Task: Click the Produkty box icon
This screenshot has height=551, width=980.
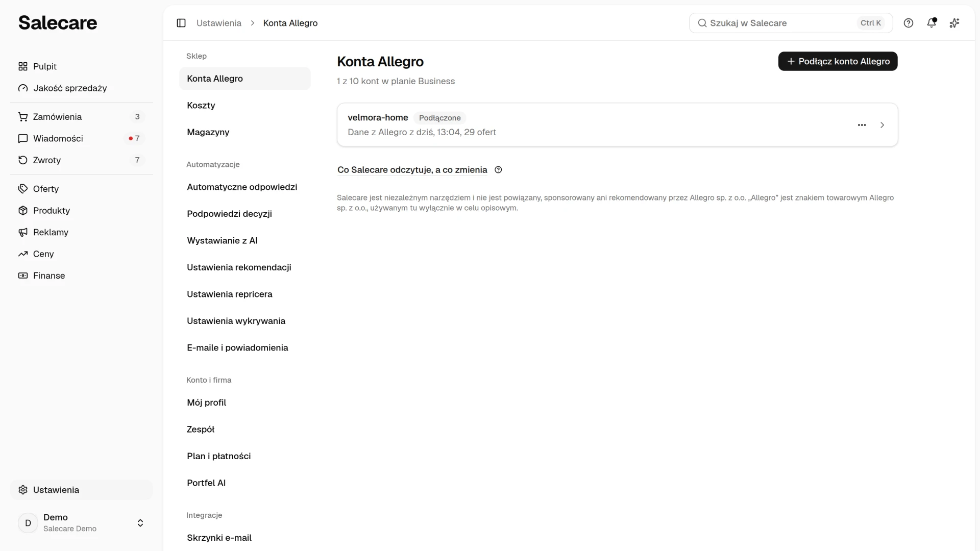Action: click(x=23, y=211)
